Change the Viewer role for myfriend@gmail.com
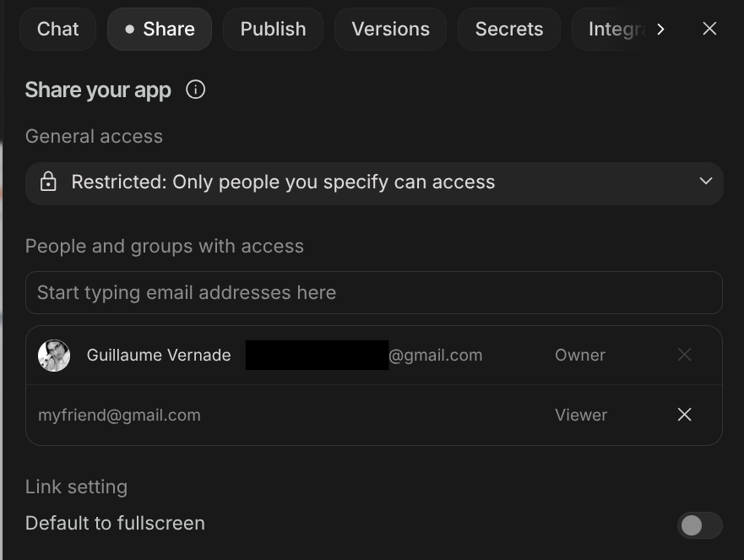Image resolution: width=744 pixels, height=560 pixels. click(580, 415)
